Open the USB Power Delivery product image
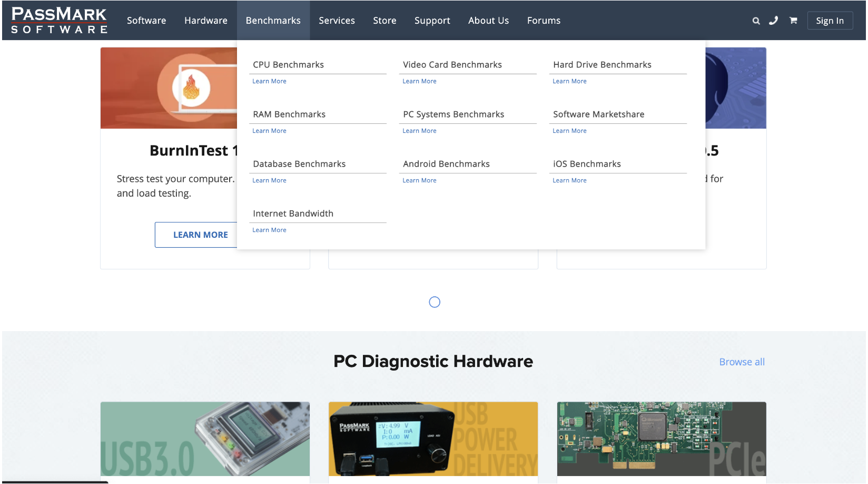The width and height of the screenshot is (868, 484). 433,439
